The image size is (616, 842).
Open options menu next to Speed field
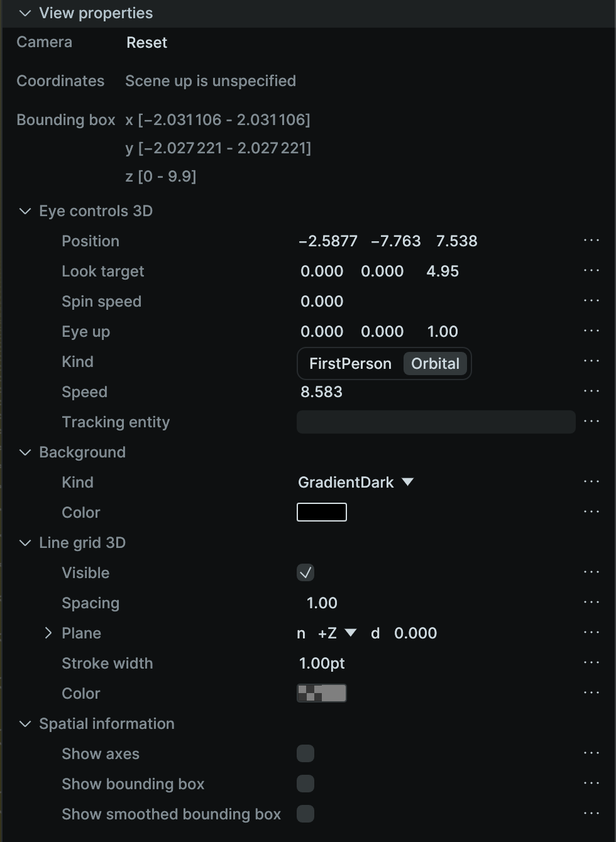point(591,391)
